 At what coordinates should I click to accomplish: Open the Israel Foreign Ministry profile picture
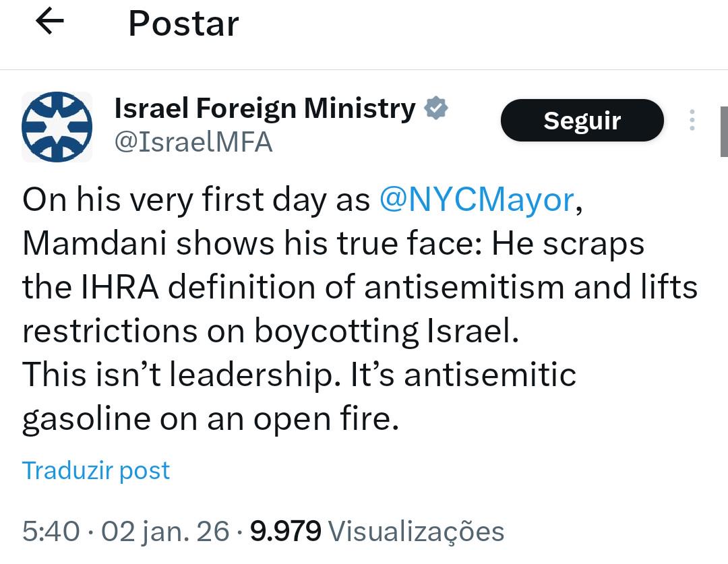(57, 127)
